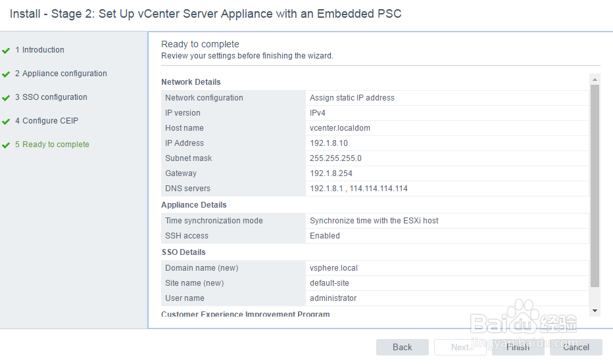Go to step 3 SSO configuration
Viewport: 613px width, 364px height.
pos(51,97)
